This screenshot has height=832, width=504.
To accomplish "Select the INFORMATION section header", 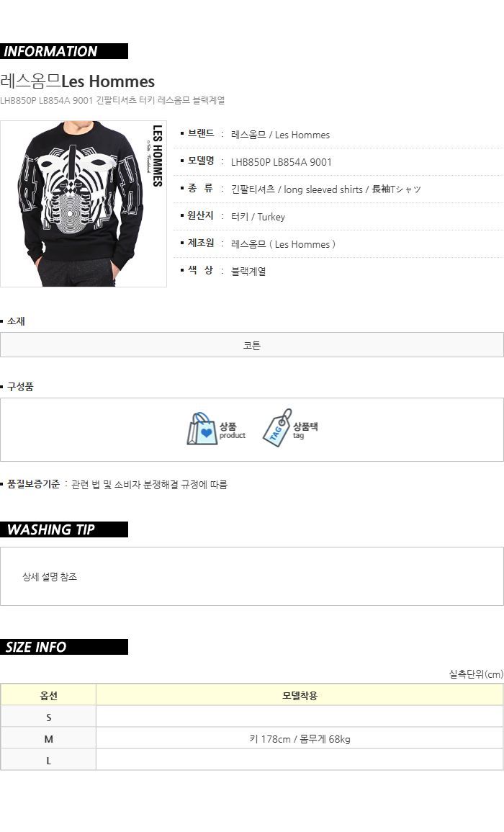I will tap(64, 51).
